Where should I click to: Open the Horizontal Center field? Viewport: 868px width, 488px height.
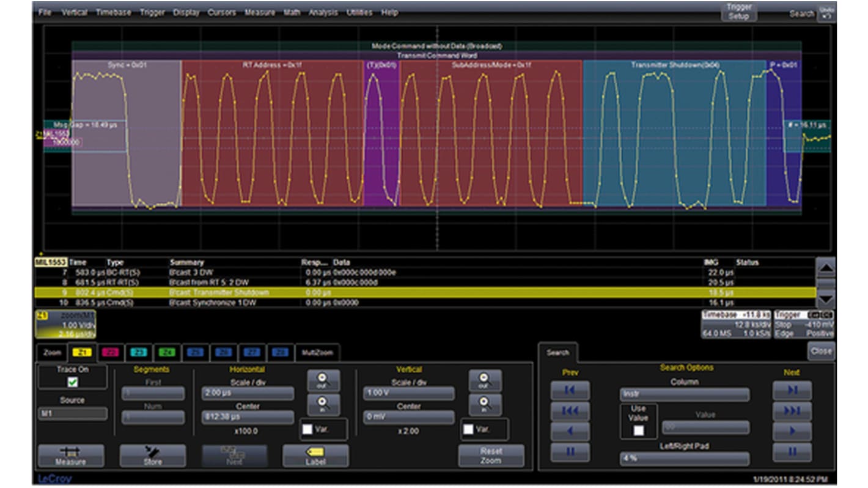click(248, 417)
